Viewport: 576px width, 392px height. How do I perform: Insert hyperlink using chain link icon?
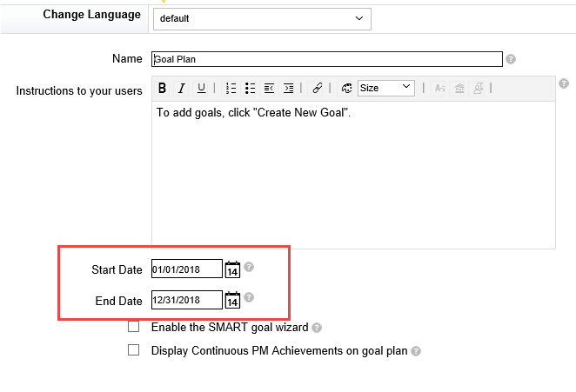(317, 88)
